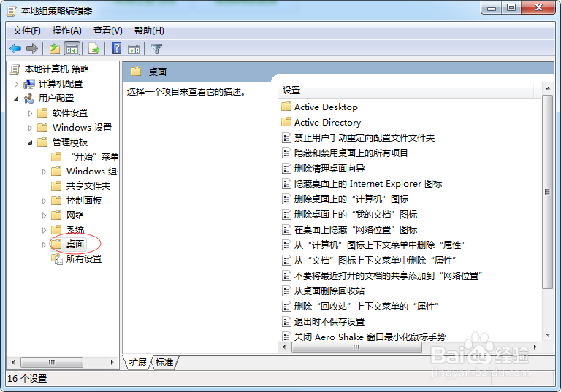Click the Up one level folder icon

(55, 48)
